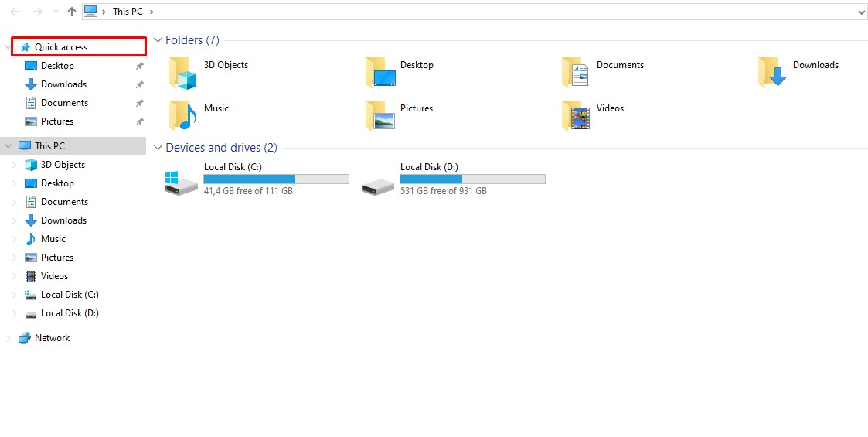Screen dimensions: 868x437
Task: Click This PC text in address bar
Action: [128, 11]
